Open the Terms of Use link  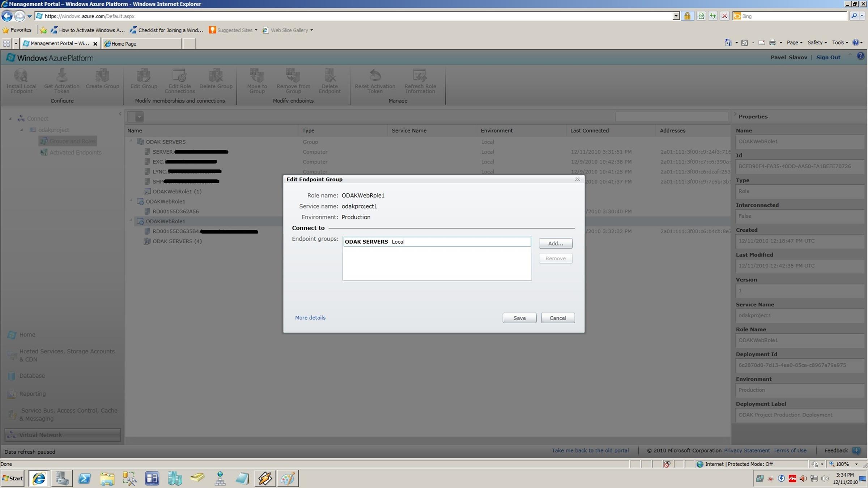pyautogui.click(x=790, y=450)
